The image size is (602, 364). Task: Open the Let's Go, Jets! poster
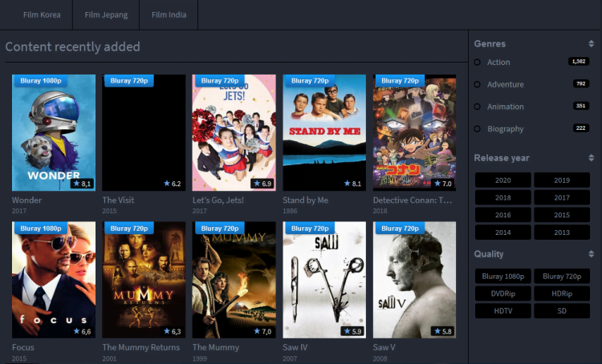click(234, 133)
